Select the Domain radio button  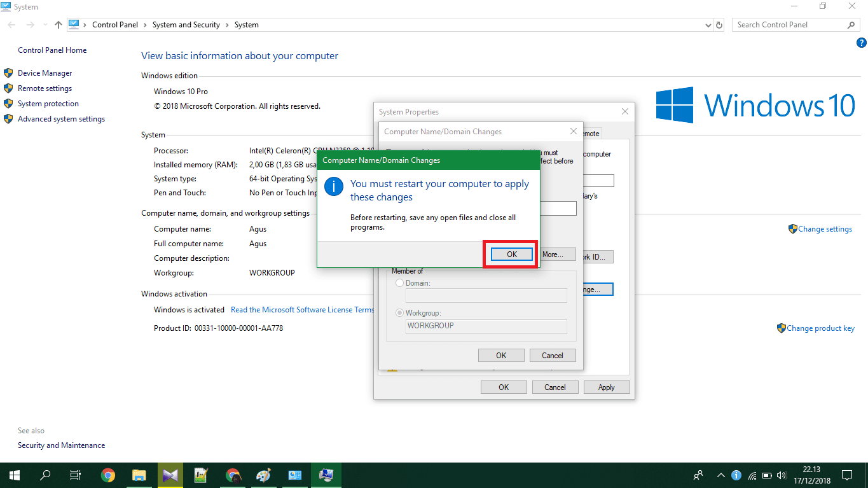399,283
